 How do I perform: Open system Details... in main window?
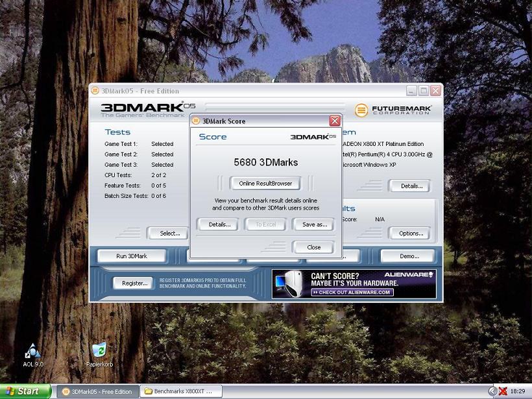click(409, 186)
